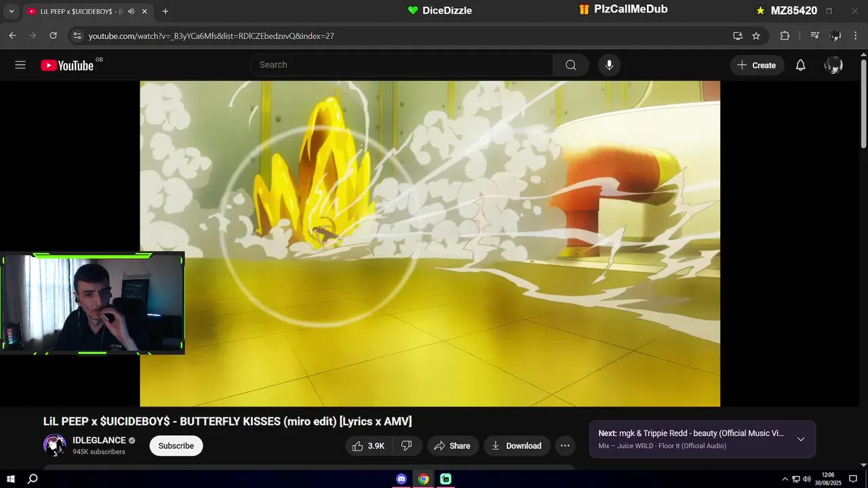Click the 945K subscribers text
Image resolution: width=868 pixels, height=488 pixels.
click(x=99, y=452)
